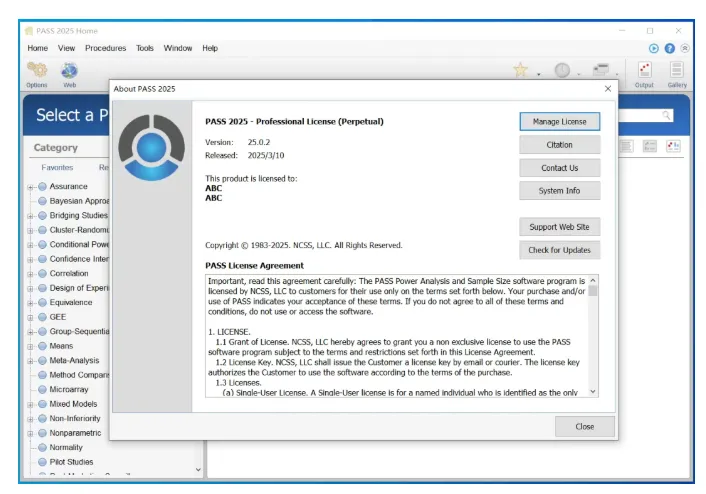Image resolution: width=706 pixels, height=494 pixels.
Task: Expand the Equivalence tree node
Action: [x=30, y=303]
